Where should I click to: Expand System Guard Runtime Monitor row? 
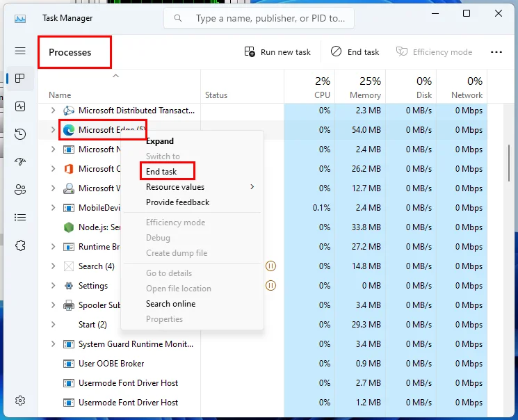(53, 344)
